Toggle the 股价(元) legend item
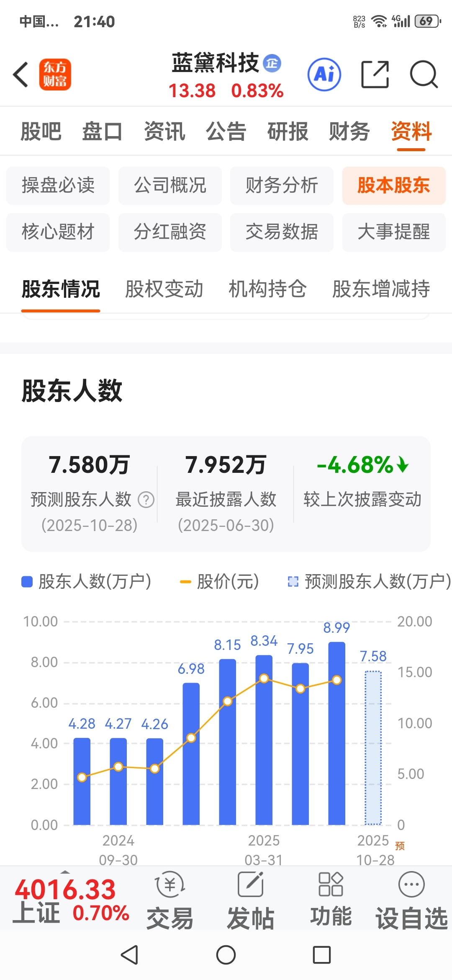Screen dimensions: 452x980 219,581
